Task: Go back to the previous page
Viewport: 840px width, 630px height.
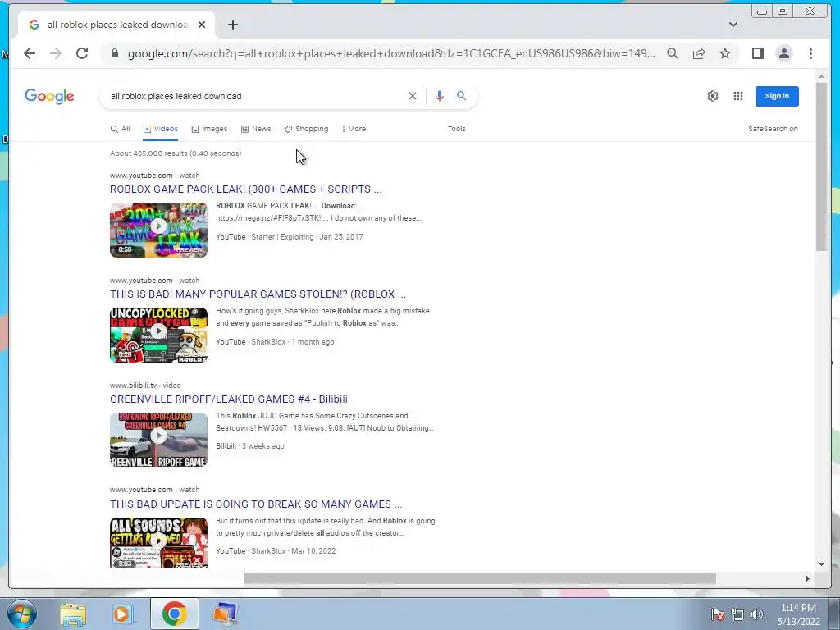Action: (30, 53)
